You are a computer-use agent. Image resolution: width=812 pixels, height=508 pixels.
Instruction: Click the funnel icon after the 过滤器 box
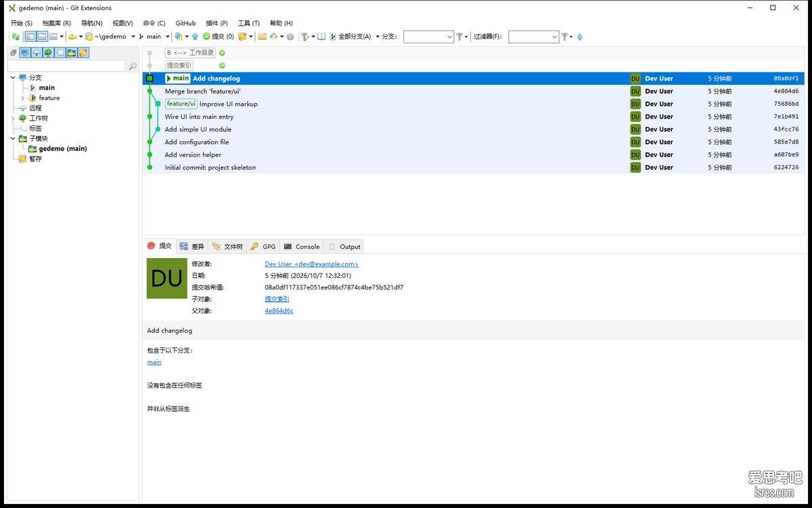564,37
